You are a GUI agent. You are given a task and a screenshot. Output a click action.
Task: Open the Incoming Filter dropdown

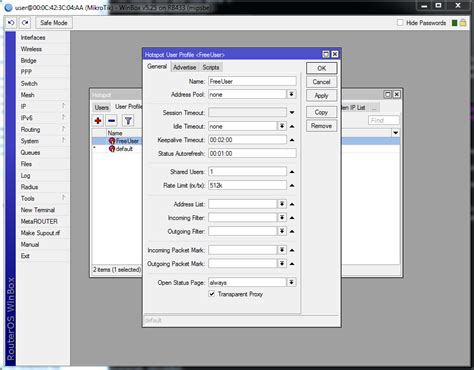tap(282, 218)
